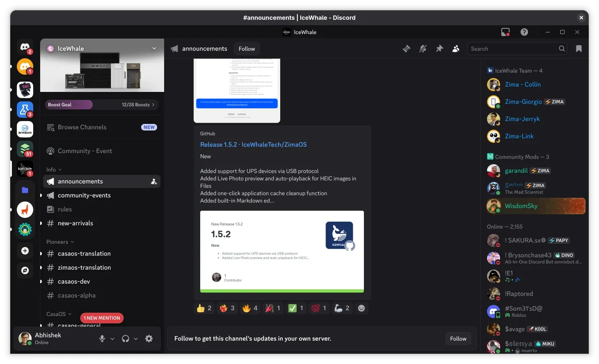Viewport: 599px width, 364px height.
Task: Click the Follow button
Action: pyautogui.click(x=247, y=48)
